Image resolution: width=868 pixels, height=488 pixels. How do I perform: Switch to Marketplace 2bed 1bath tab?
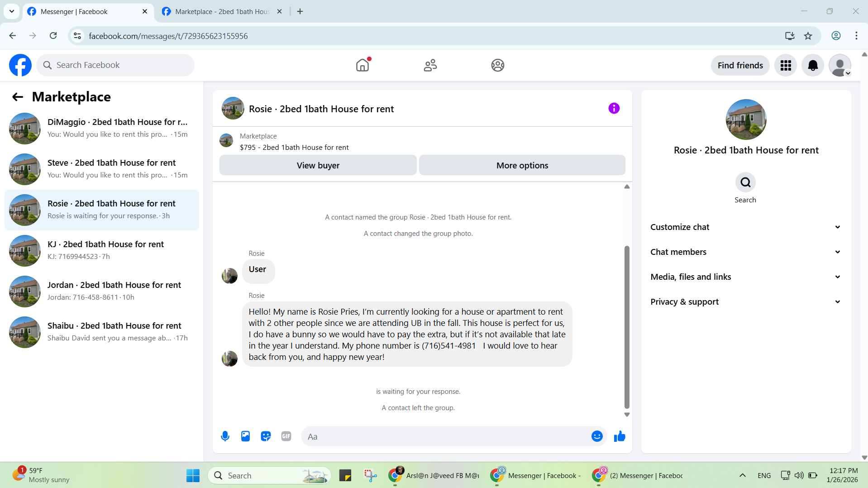(x=222, y=11)
